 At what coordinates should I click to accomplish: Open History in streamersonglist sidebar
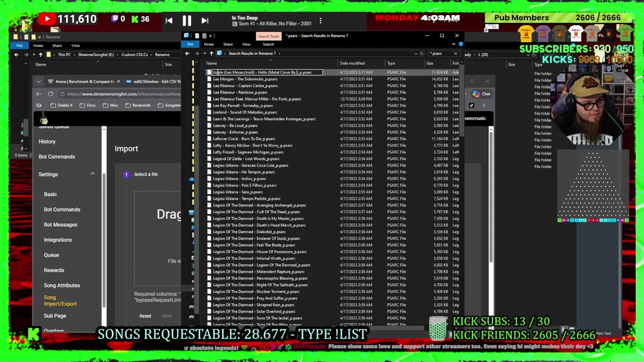tap(47, 141)
